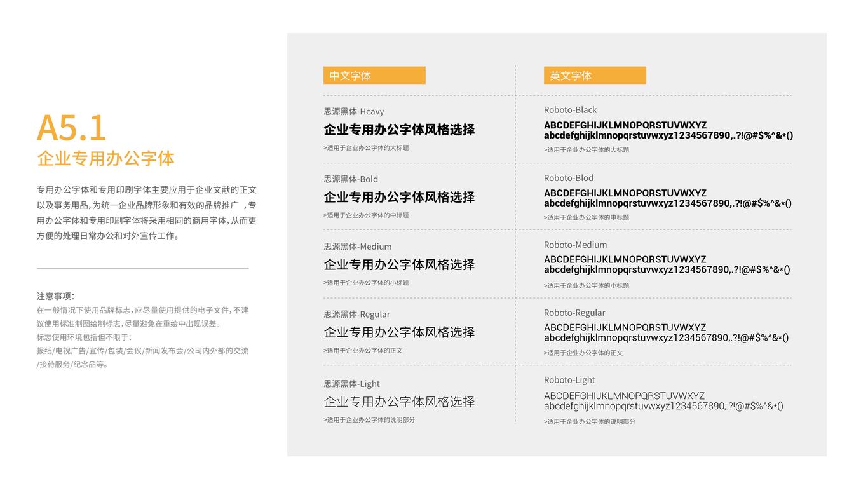
Task: Click the caption under Roboto-Light >适用于企业办公字体的说明部分
Action: (590, 421)
